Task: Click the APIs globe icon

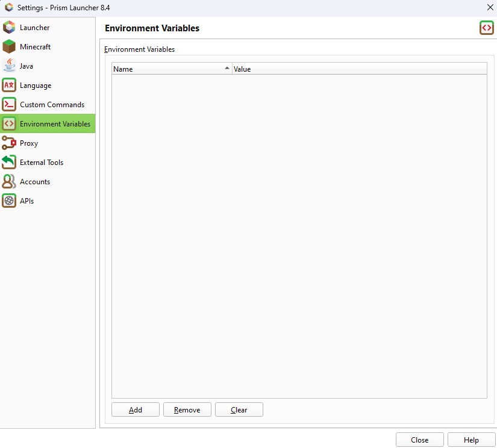Action: click(x=10, y=201)
